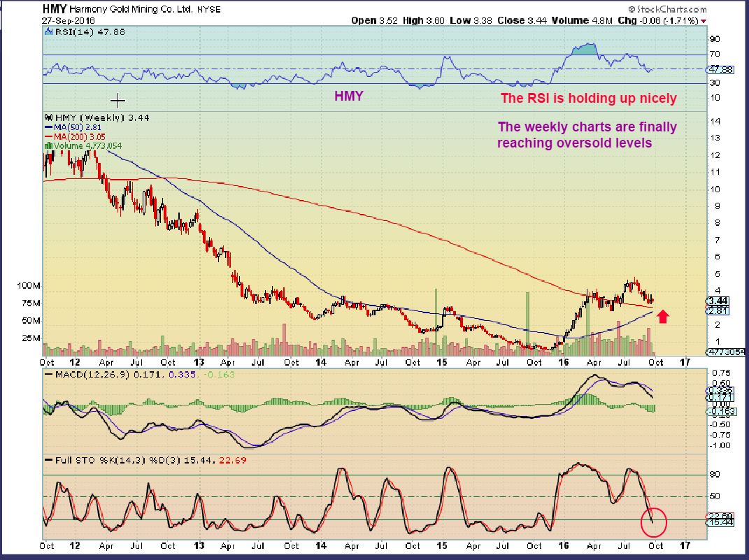Click the green volume bars icon in legend
Viewport: 749px width, 560px height.
[48, 145]
